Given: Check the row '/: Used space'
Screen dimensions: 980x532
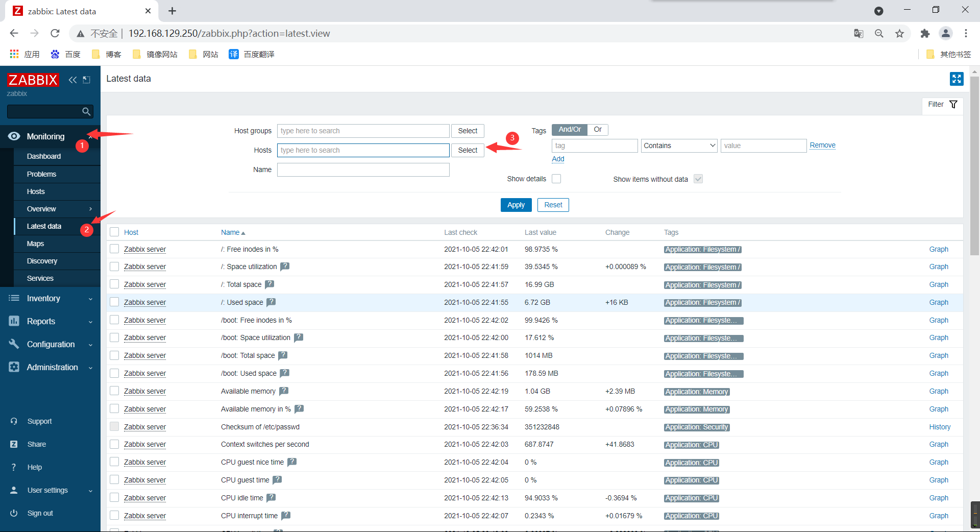Looking at the screenshot, I should (114, 302).
